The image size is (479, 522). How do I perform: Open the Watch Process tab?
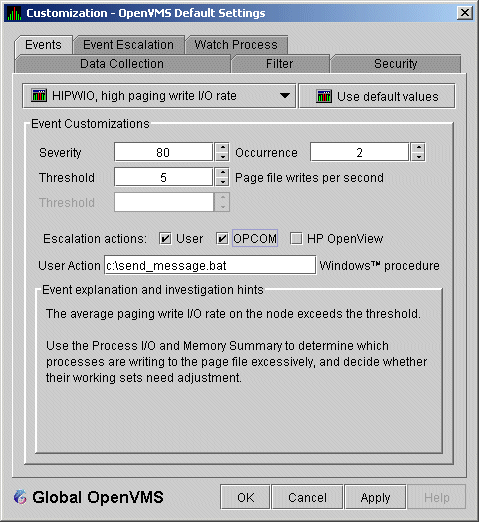tap(236, 45)
